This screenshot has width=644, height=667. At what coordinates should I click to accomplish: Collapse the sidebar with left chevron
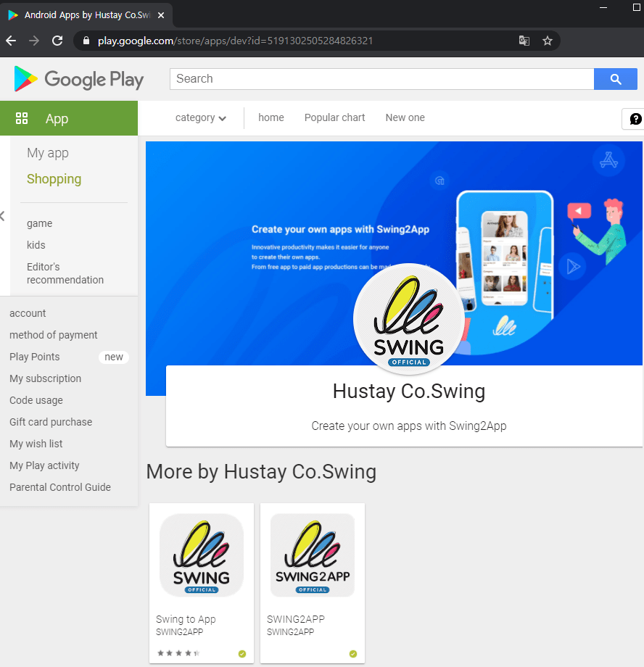[3, 216]
